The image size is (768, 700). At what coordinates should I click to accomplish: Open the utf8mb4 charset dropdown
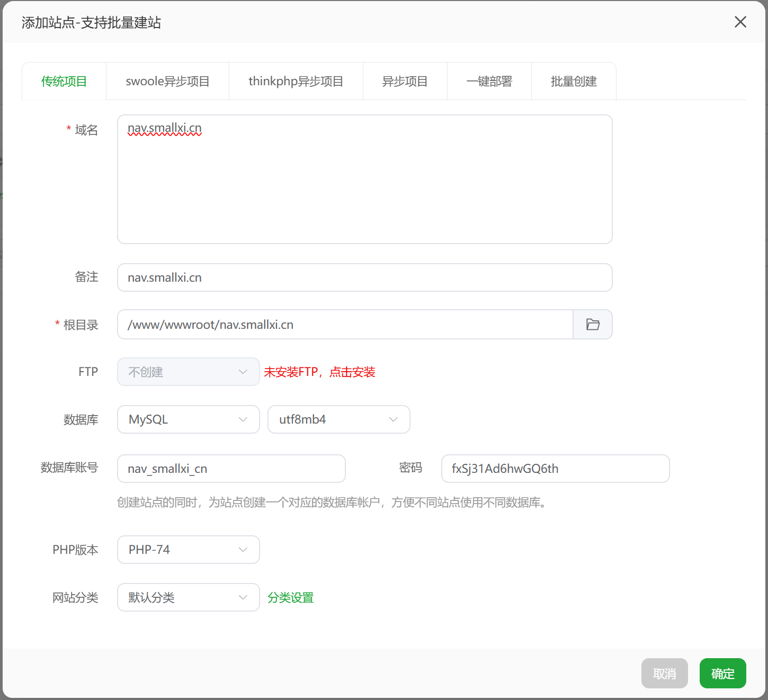click(338, 419)
